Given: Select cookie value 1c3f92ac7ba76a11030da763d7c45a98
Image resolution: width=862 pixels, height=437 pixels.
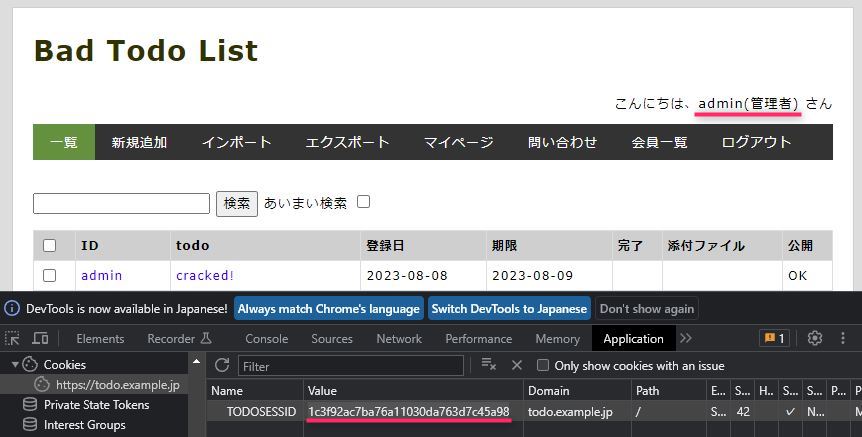Looking at the screenshot, I should tap(408, 411).
